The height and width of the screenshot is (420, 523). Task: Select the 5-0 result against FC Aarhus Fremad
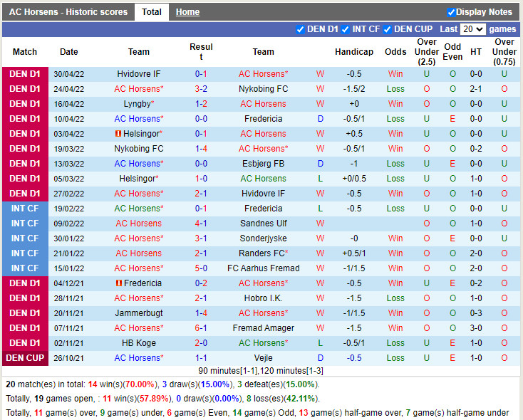pyautogui.click(x=201, y=268)
